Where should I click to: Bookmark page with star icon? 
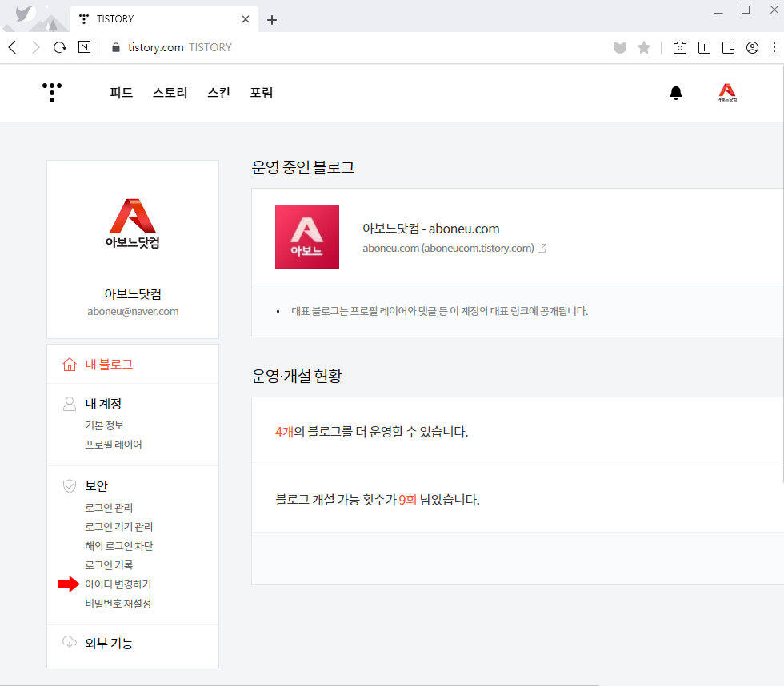(x=644, y=47)
